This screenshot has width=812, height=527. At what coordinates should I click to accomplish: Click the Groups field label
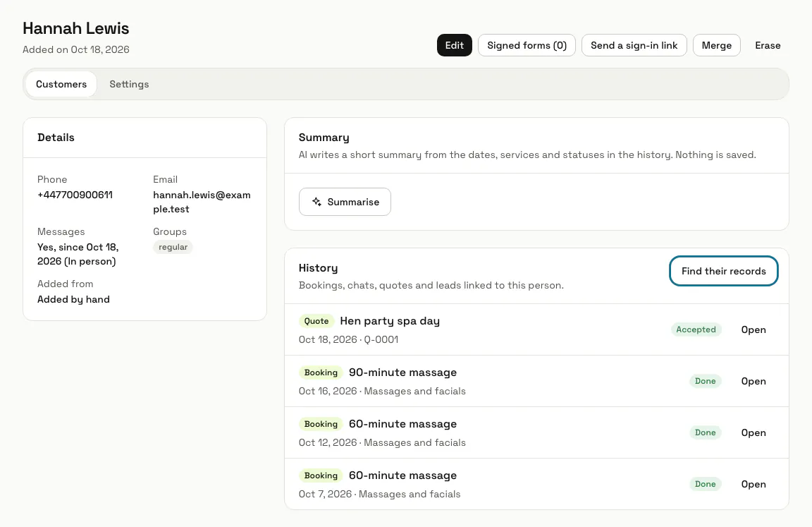pos(170,231)
